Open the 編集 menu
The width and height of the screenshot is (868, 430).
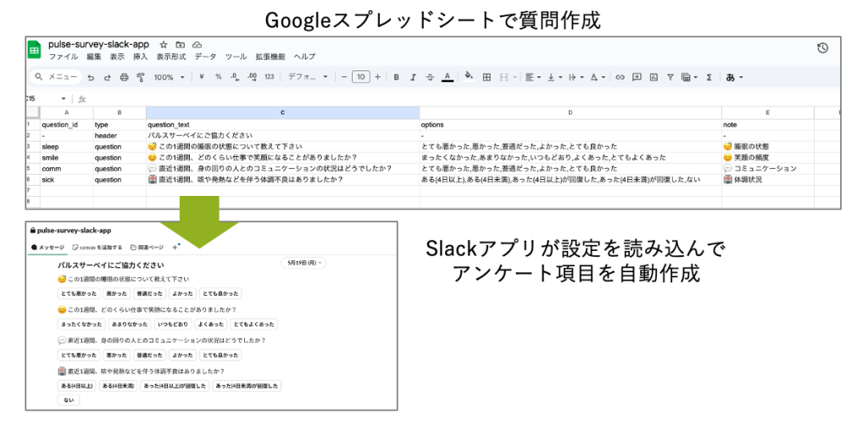93,57
